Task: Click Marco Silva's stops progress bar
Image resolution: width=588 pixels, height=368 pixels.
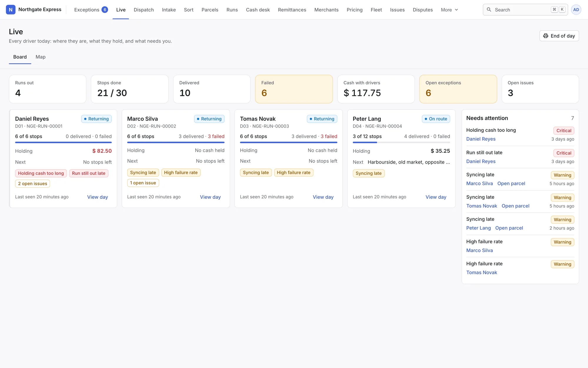Action: click(176, 142)
